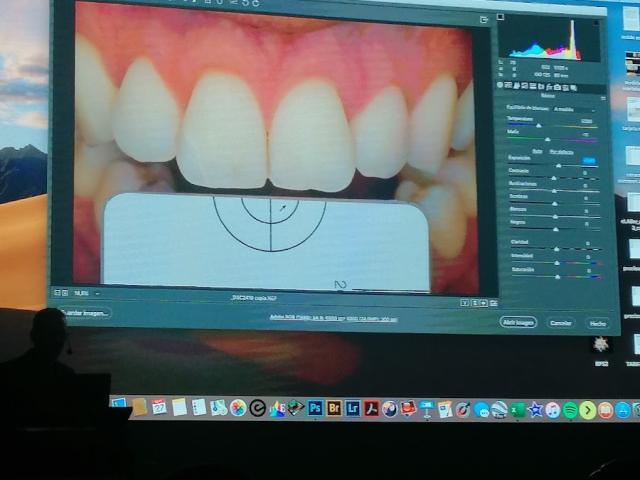Open the Tone Curve panel tab icon
This screenshot has height=480, width=640.
[x=508, y=86]
